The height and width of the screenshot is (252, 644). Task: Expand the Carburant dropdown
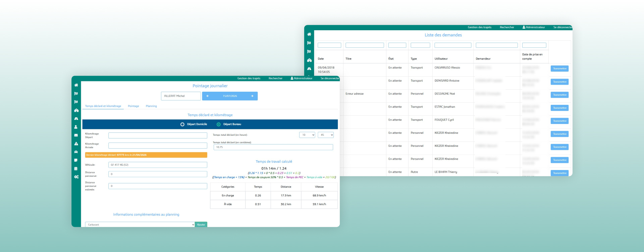pyautogui.click(x=140, y=224)
